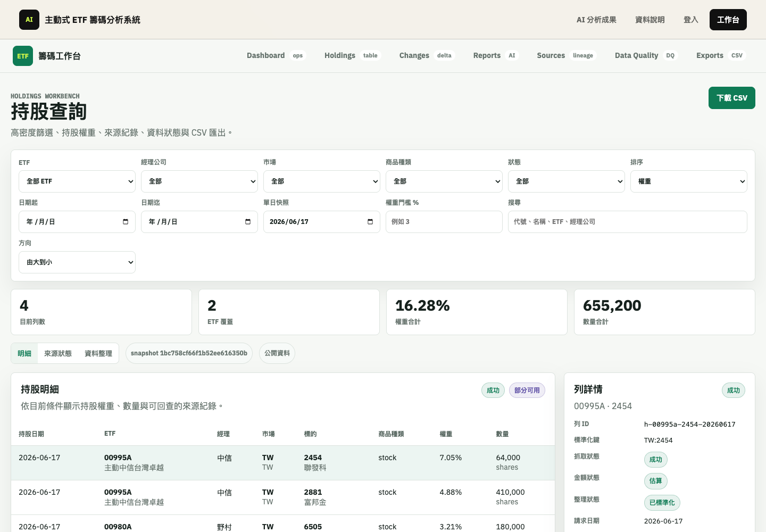Click the 4 目前列數 card

tap(101, 312)
